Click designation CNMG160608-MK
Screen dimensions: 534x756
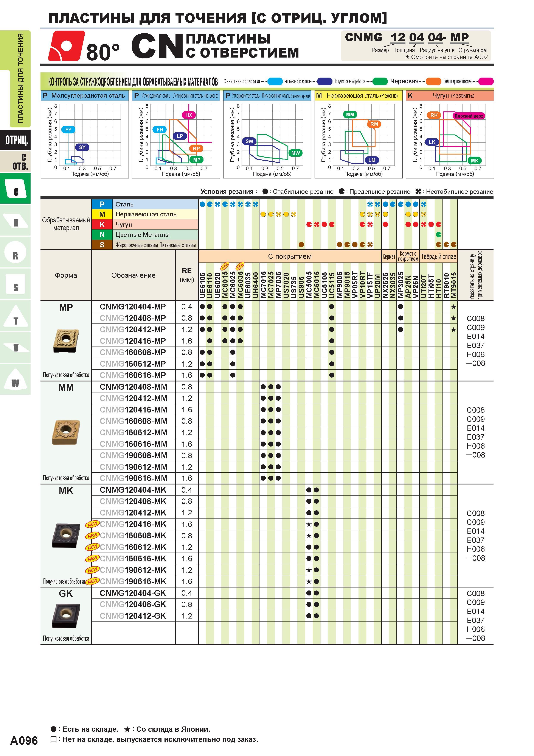click(133, 536)
